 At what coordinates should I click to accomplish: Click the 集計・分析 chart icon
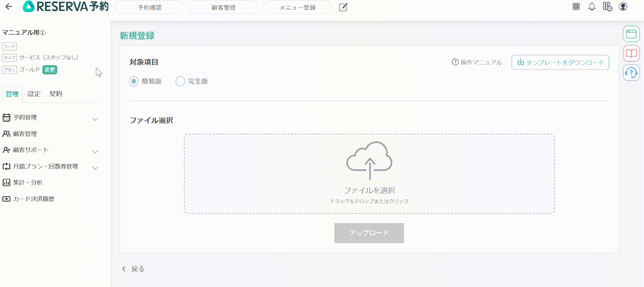point(7,182)
